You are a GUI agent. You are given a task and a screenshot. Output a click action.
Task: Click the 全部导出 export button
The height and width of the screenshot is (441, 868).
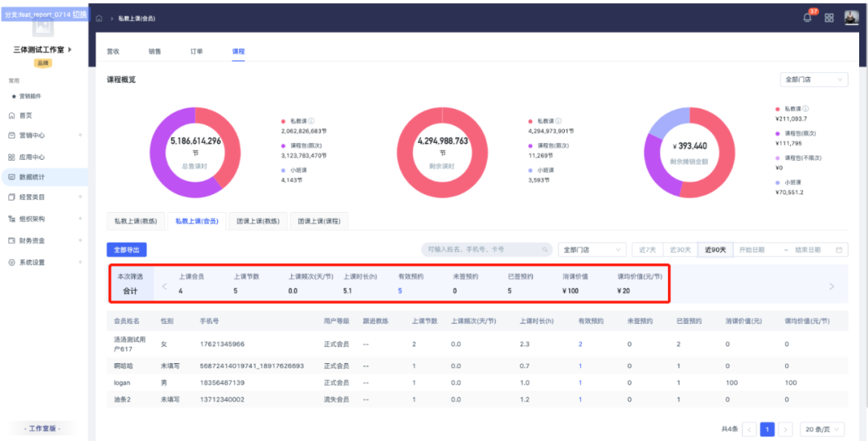[127, 250]
